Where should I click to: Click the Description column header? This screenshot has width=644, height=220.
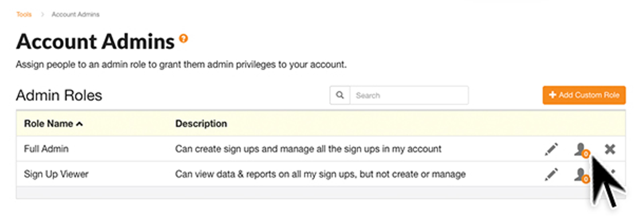coord(201,124)
